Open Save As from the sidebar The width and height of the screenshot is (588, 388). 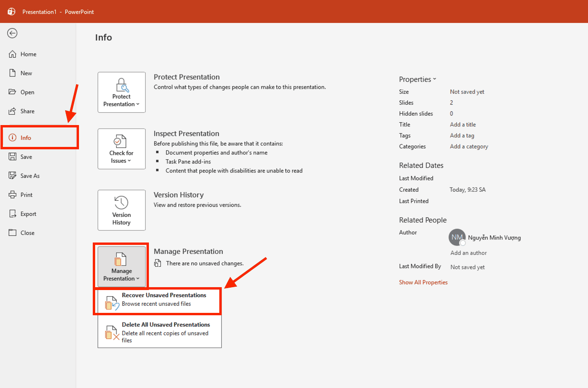pyautogui.click(x=38, y=176)
